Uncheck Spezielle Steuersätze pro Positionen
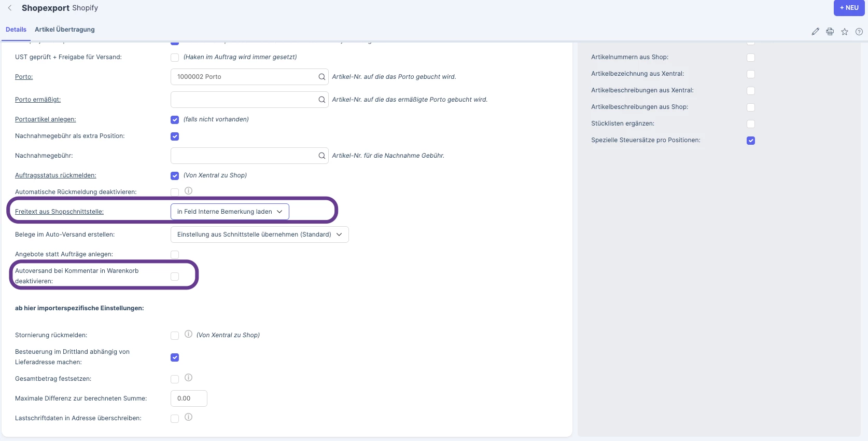 751,141
